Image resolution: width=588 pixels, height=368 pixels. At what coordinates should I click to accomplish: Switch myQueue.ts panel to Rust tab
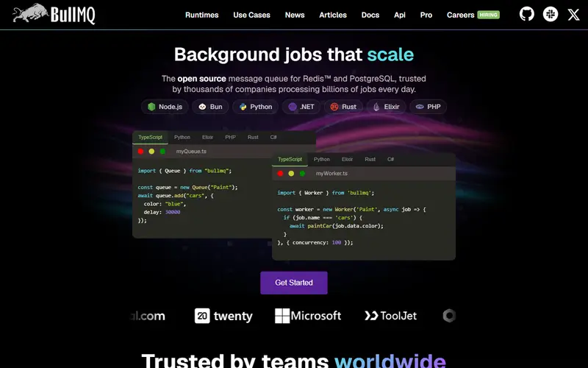253,138
